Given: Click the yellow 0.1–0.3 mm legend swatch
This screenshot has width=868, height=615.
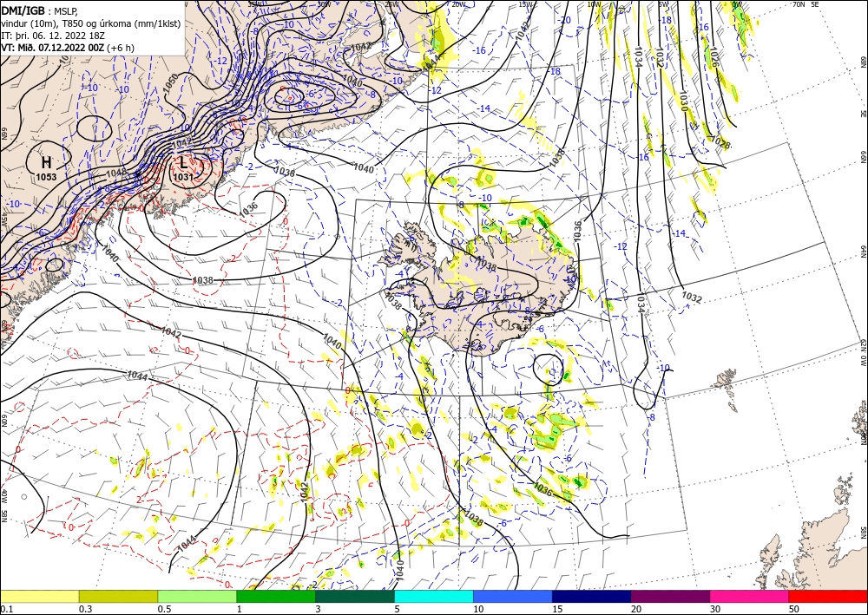Looking at the screenshot, I should click(39, 596).
